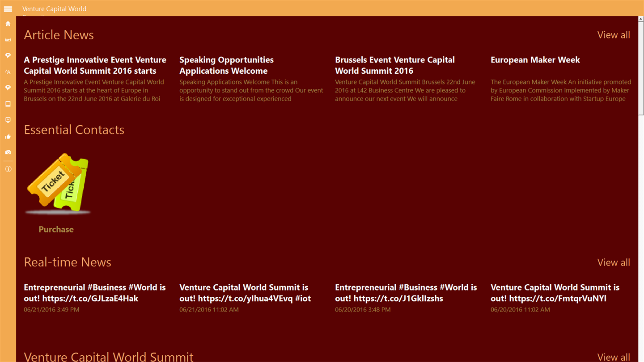This screenshot has height=362, width=644.
Task: Select quote bubble icon directly above font-size icon
Action: (8, 55)
